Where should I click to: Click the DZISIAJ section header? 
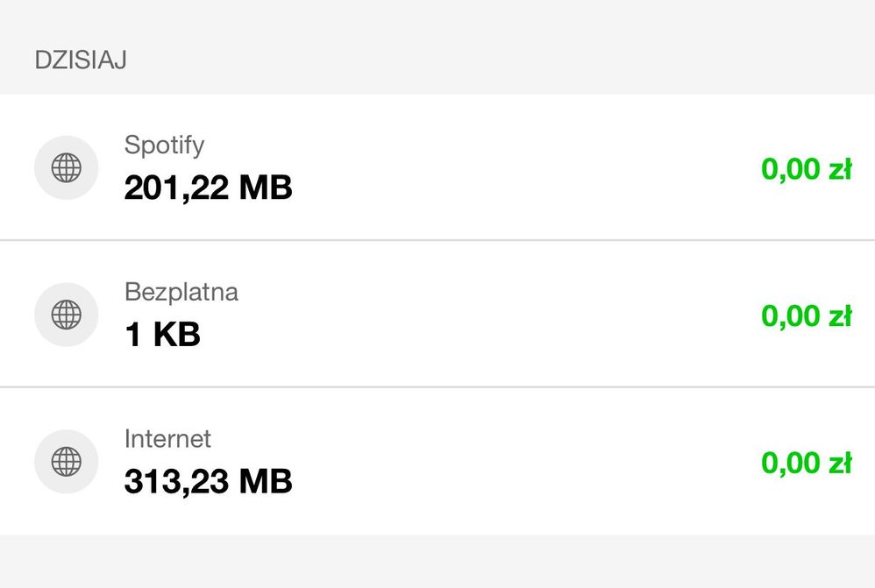click(81, 60)
